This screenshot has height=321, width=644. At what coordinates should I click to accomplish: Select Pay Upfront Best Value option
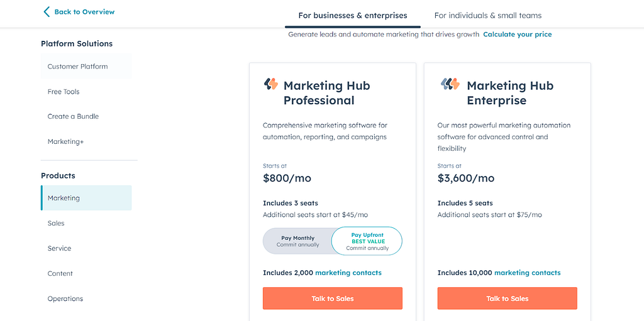click(x=367, y=241)
